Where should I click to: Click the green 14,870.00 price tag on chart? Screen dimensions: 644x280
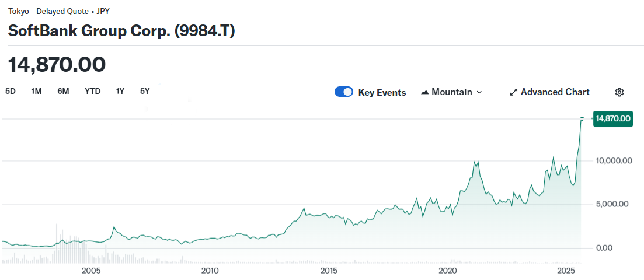pos(613,118)
